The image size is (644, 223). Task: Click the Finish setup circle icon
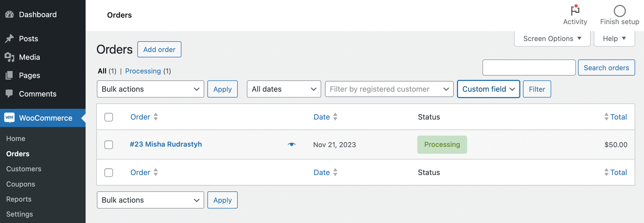[x=620, y=11]
